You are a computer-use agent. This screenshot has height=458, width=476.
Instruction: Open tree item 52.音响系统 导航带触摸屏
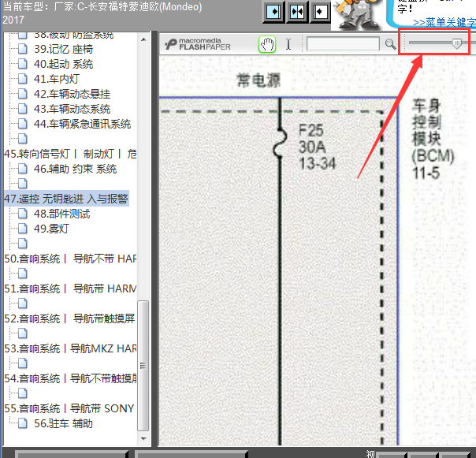coord(69,318)
